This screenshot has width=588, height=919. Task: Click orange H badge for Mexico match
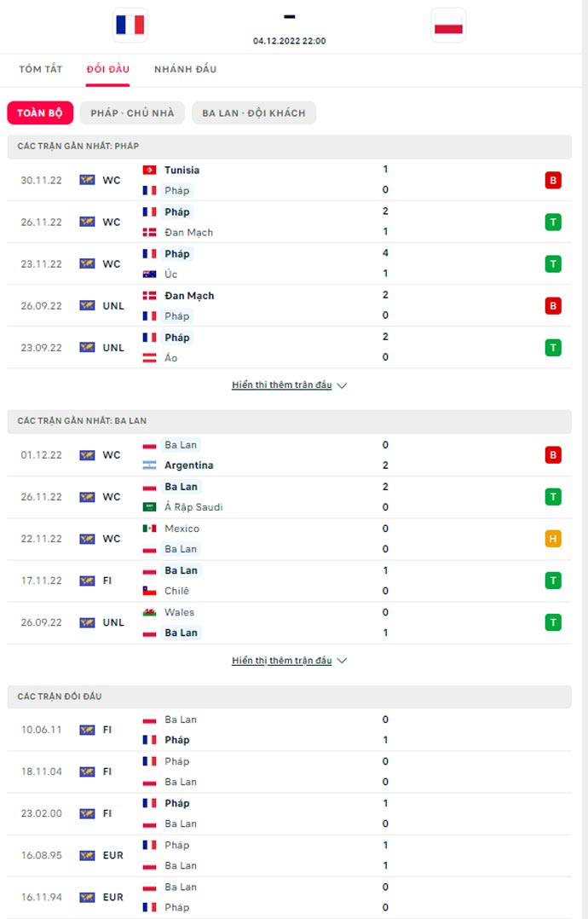(553, 539)
